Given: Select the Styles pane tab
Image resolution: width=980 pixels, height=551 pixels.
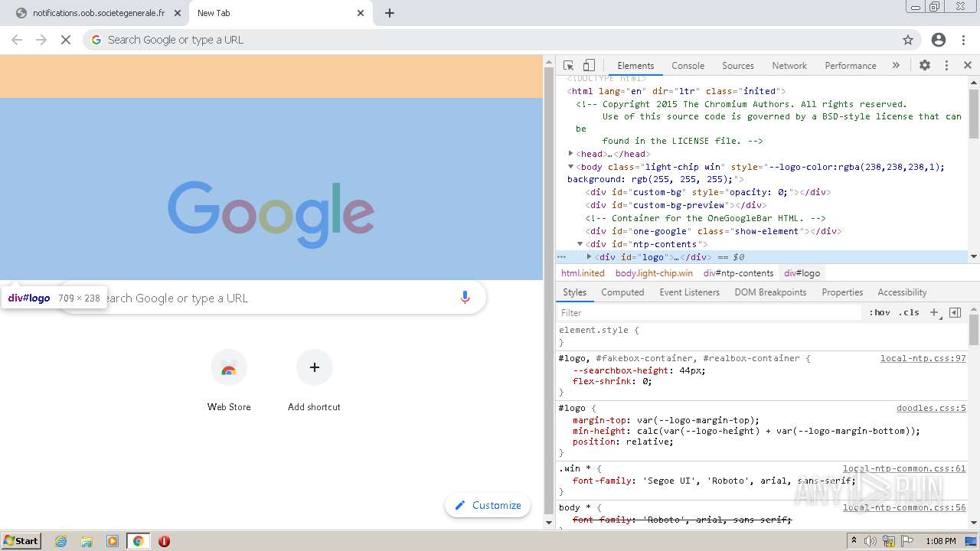Looking at the screenshot, I should coord(574,292).
